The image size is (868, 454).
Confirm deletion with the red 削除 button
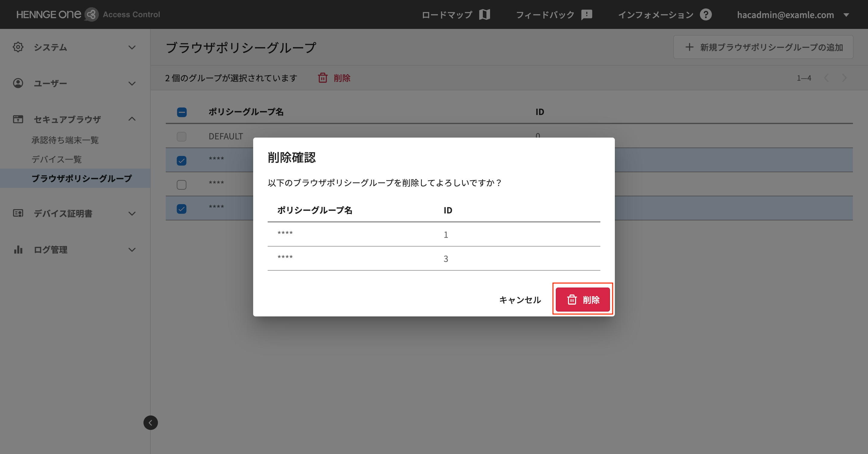(x=583, y=299)
